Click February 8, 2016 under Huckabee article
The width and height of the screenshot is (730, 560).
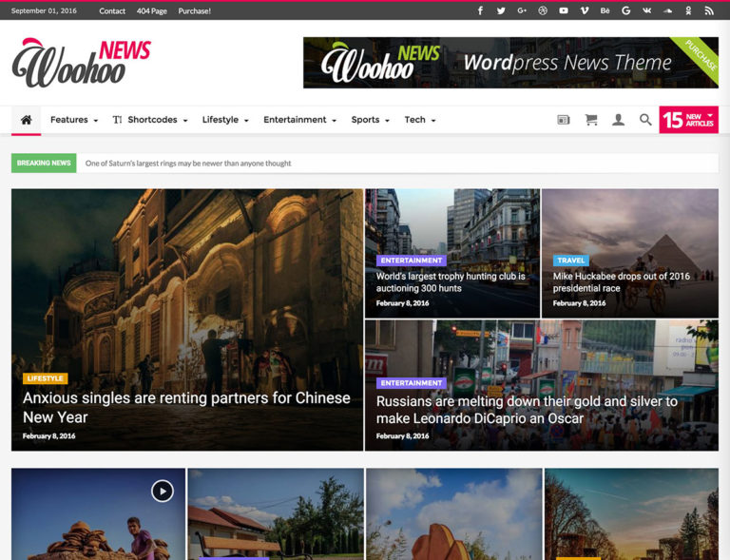tap(579, 303)
